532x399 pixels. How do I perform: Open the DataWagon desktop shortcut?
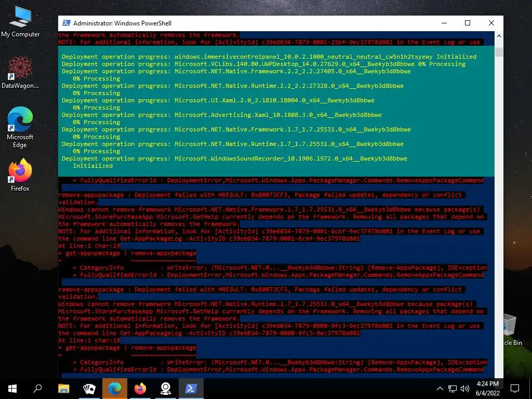(x=20, y=73)
